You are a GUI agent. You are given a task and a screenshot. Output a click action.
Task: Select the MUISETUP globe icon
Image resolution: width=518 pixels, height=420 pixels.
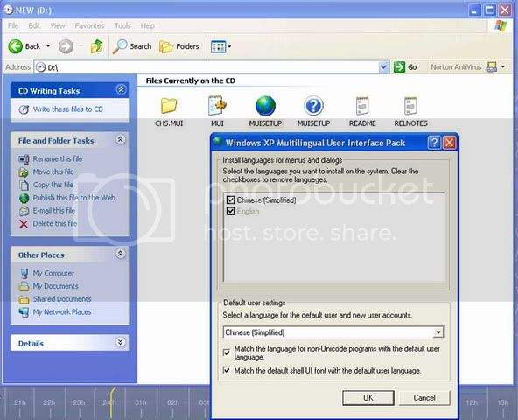coord(265,106)
